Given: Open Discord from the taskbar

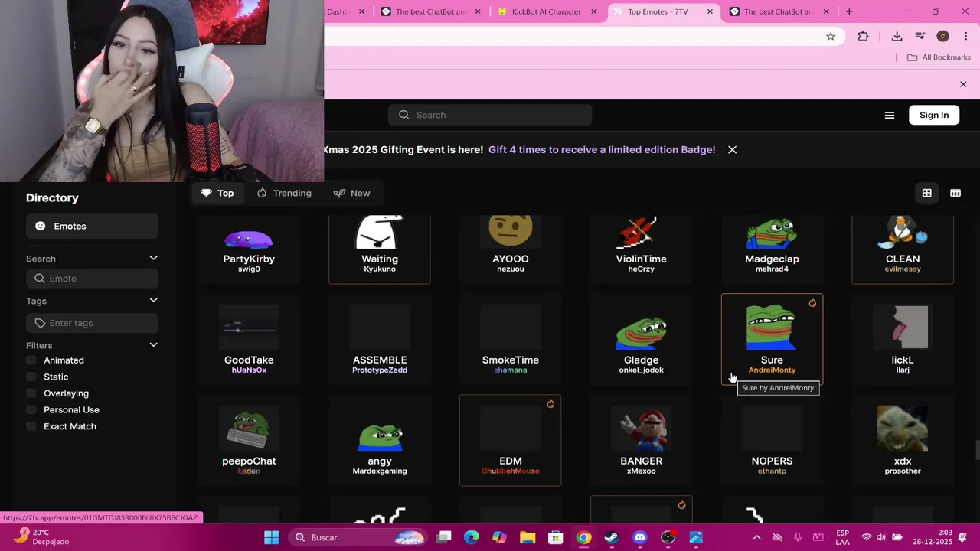Looking at the screenshot, I should pos(640,537).
